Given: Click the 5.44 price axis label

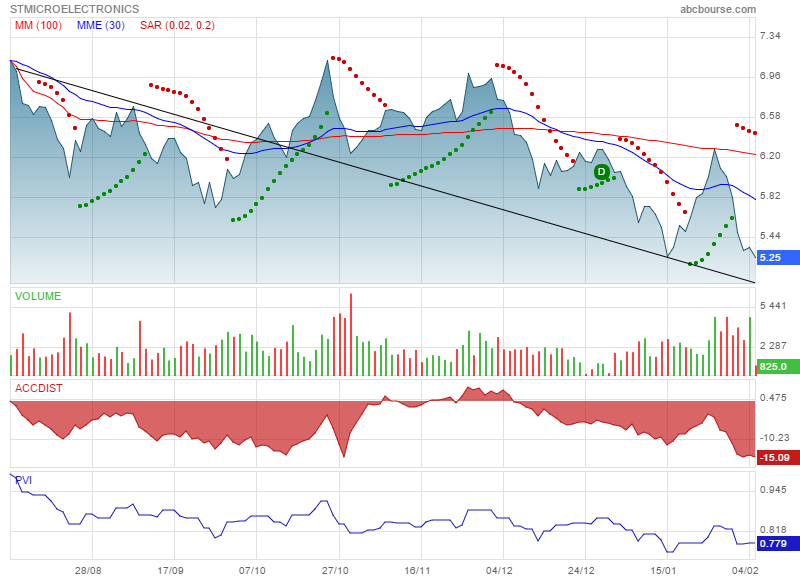Looking at the screenshot, I should tap(770, 236).
